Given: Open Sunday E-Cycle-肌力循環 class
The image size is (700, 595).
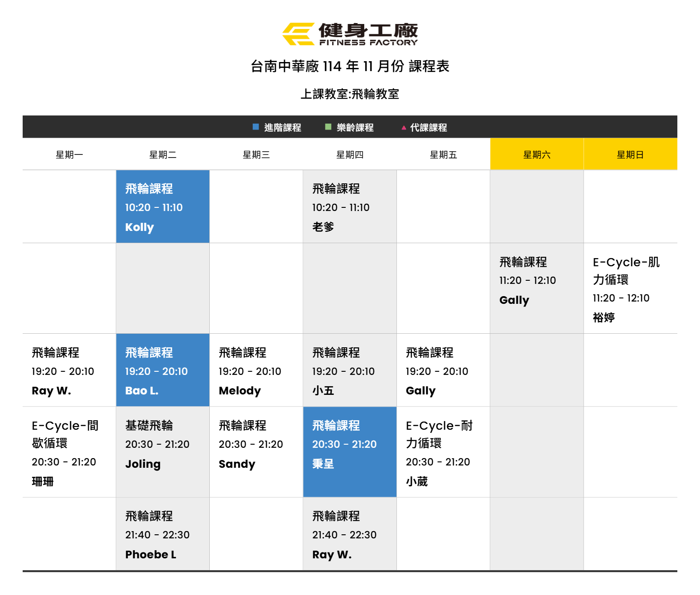Looking at the screenshot, I should tap(630, 289).
